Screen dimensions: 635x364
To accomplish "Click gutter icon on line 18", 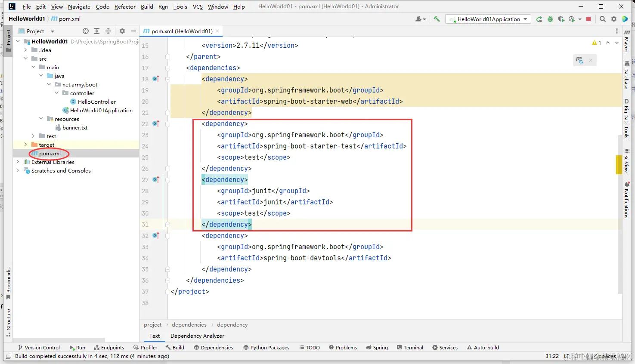I will tap(156, 79).
